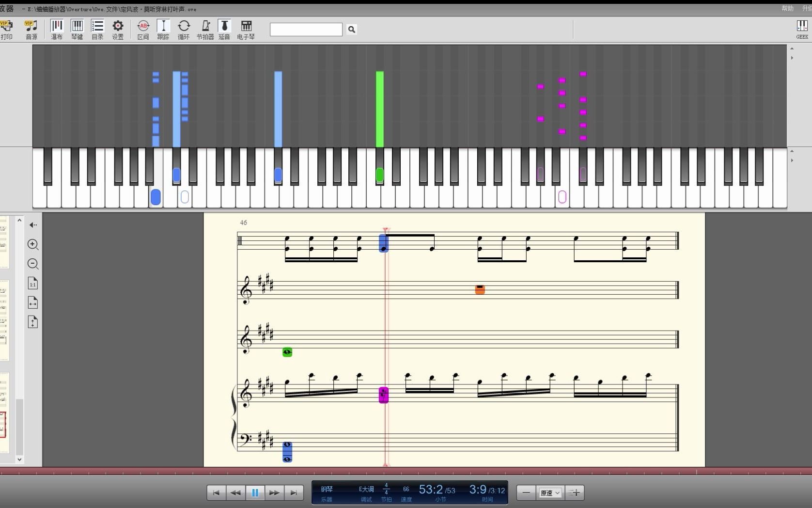This screenshot has width=812, height=508.
Task: Click the search text field
Action: (x=306, y=30)
